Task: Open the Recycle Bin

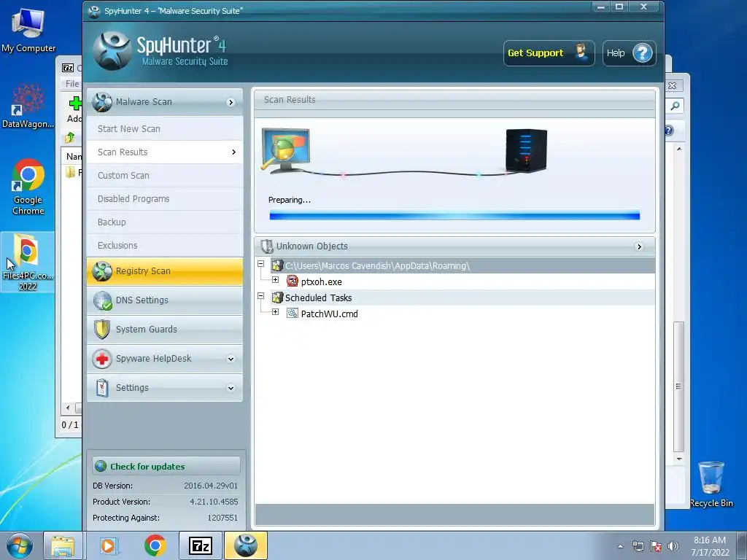Action: [711, 484]
